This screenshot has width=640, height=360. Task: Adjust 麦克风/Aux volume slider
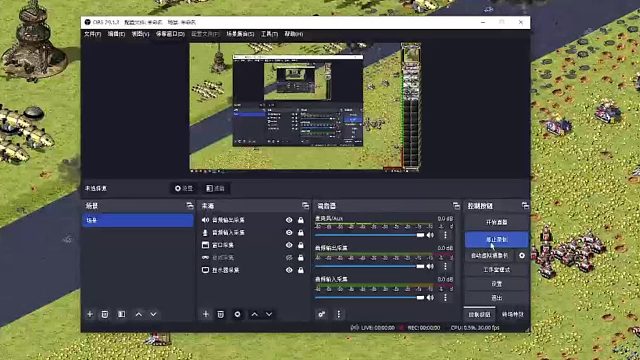point(370,235)
